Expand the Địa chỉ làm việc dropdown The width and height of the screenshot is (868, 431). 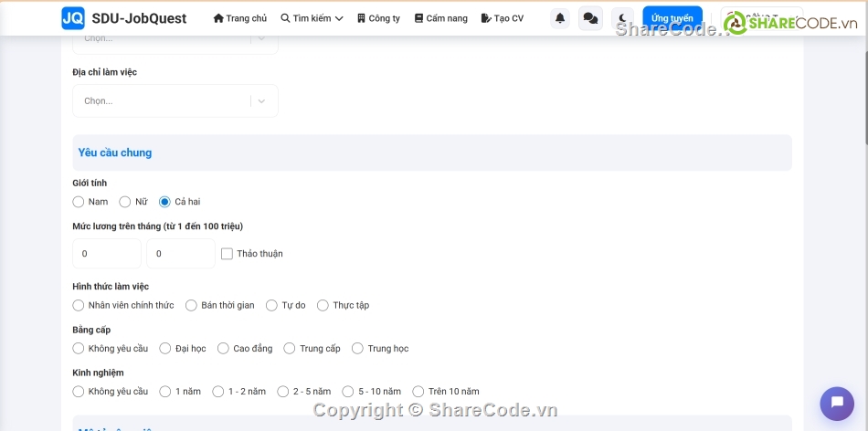point(175,100)
